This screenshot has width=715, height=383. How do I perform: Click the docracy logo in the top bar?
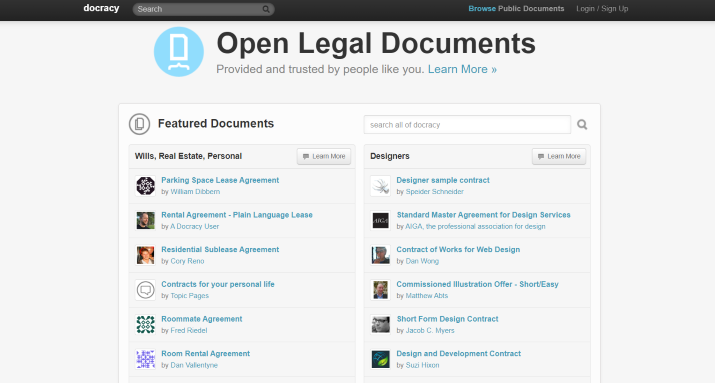point(101,8)
